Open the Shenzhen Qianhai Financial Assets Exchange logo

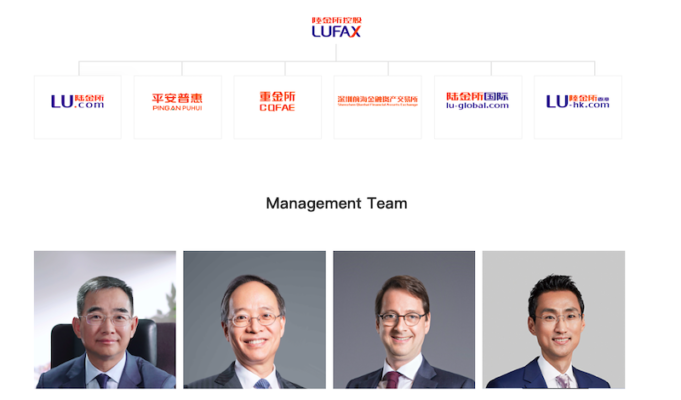tap(377, 101)
